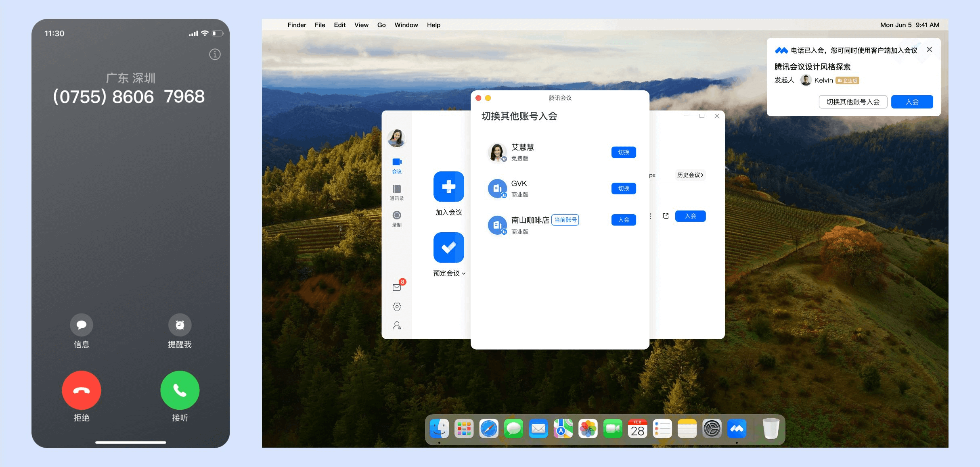Image resolution: width=980 pixels, height=467 pixels.
Task: Tap the 提醒我 alarm reminder icon
Action: click(180, 325)
